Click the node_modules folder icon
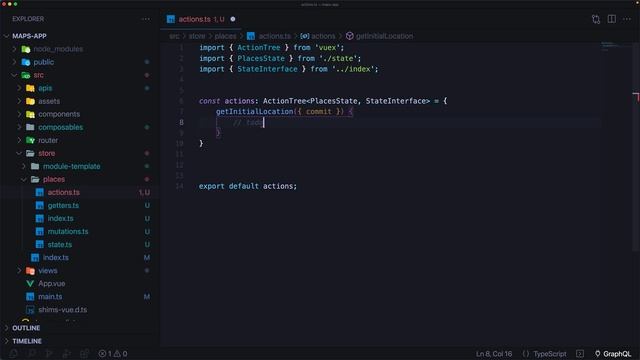Screen dimensions: 640x360 click(26, 49)
